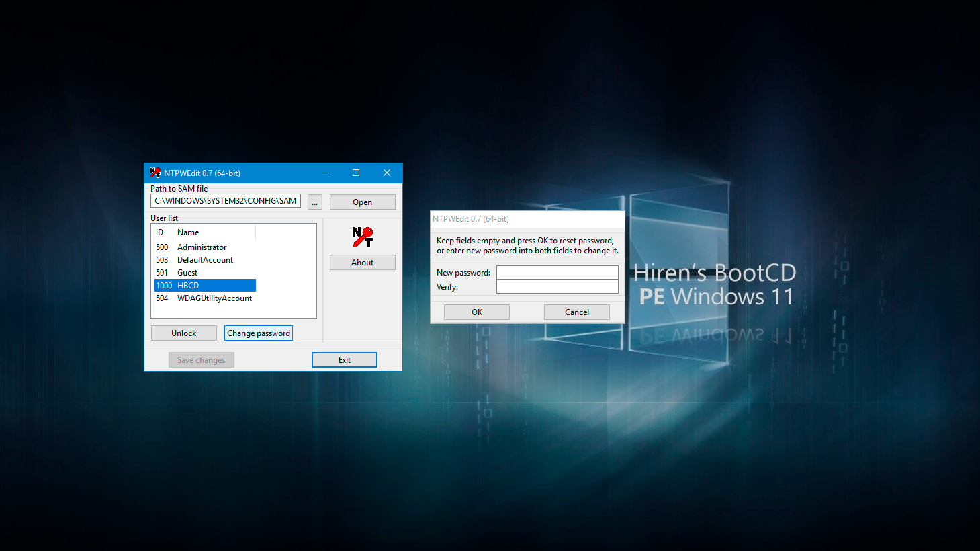Maximize the NTPWEdit window
Screen dimensions: 980x551
tap(356, 173)
